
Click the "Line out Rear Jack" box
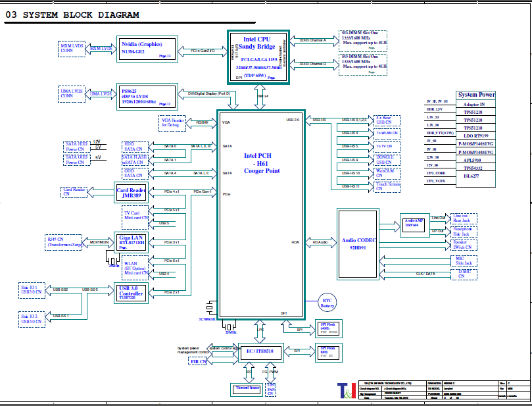click(464, 218)
